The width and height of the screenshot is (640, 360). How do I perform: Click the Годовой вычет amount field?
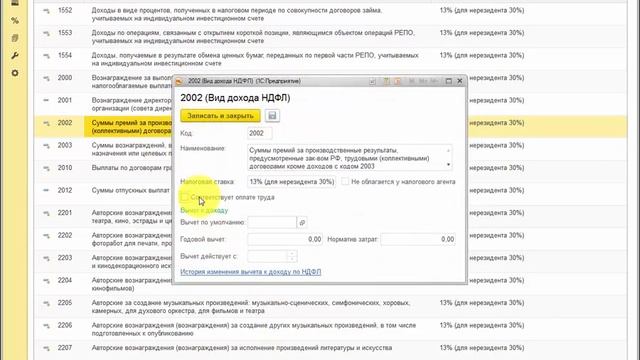[x=285, y=239]
